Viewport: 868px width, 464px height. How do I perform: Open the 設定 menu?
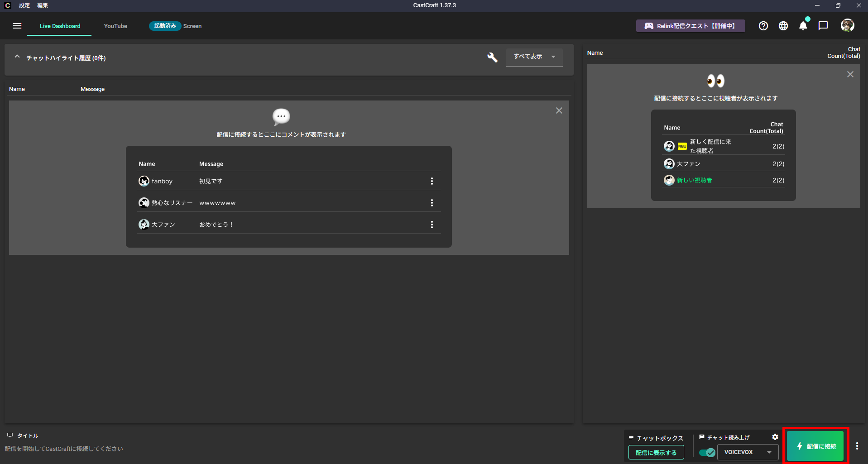tap(24, 5)
